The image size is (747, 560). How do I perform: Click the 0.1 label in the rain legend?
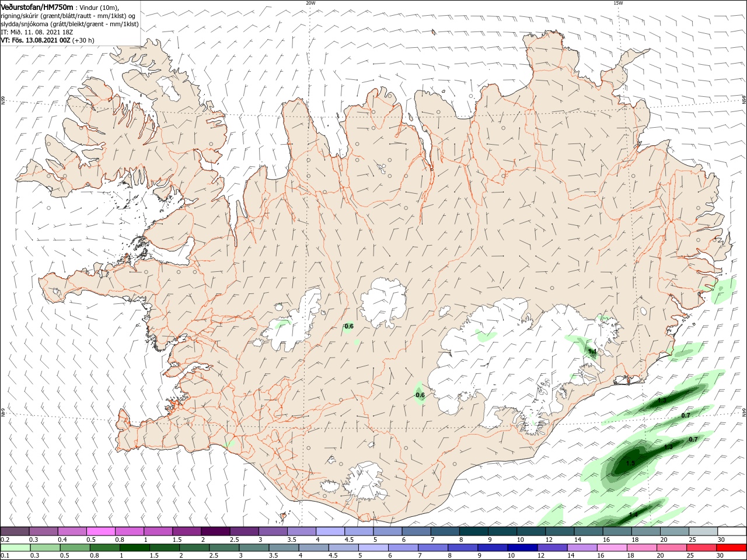[x=4, y=556]
